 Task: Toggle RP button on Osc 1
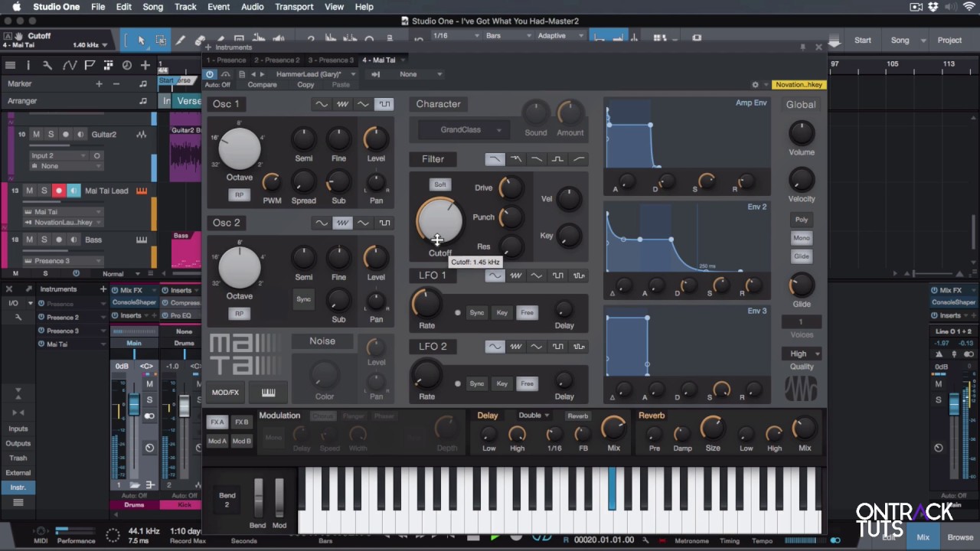tap(239, 195)
